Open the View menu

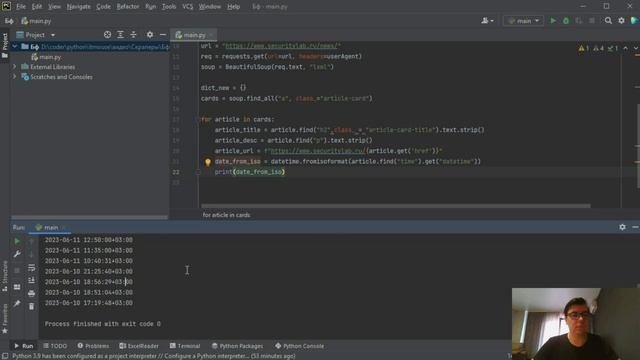click(x=54, y=7)
